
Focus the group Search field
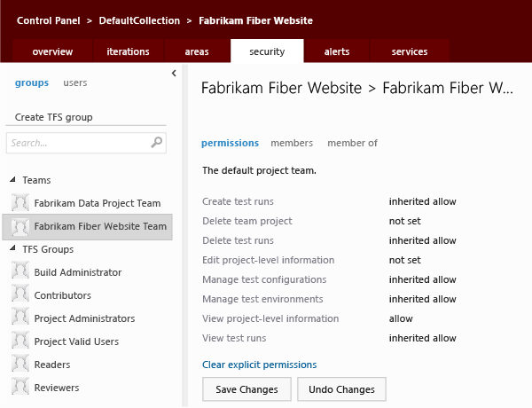coord(86,143)
